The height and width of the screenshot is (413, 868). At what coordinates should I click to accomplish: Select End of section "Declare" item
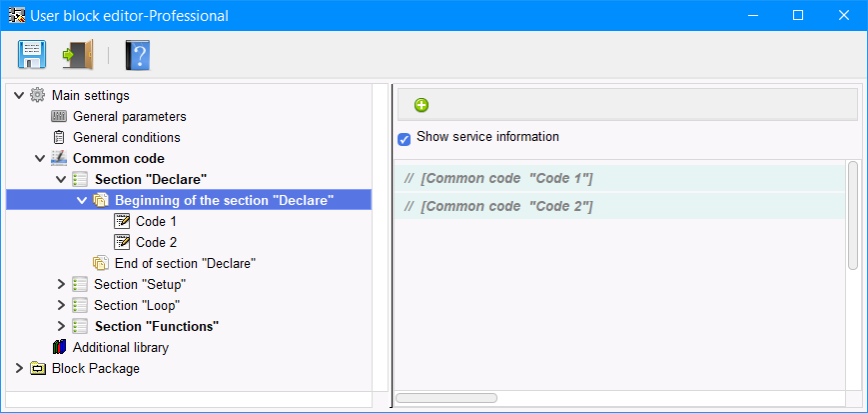185,264
